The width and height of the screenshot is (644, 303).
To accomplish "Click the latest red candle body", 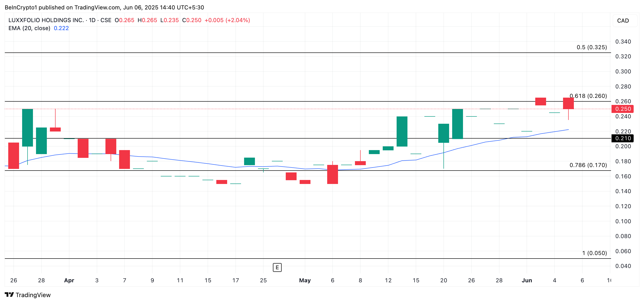I will (568, 104).
